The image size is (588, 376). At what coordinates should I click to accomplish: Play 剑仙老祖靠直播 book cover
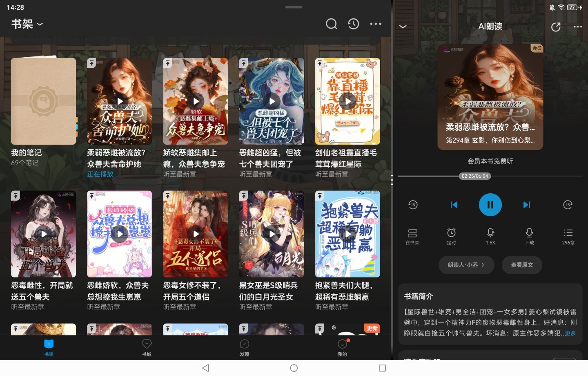[347, 101]
